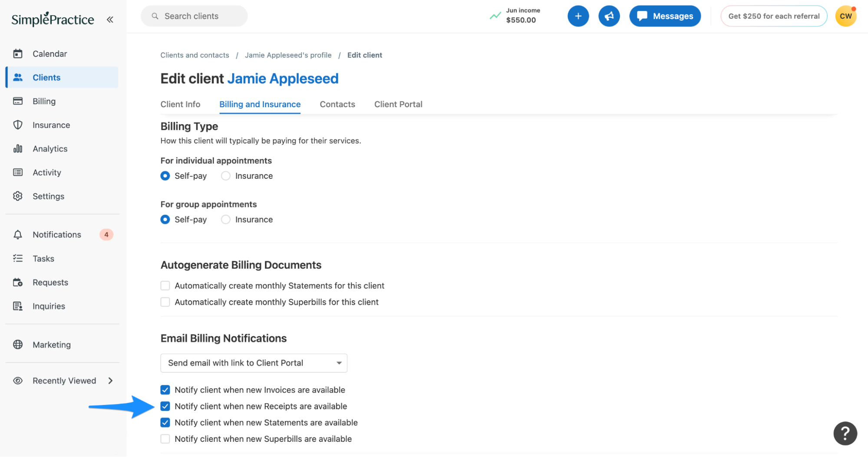Switch to the Client Info tab
This screenshot has height=457, width=868.
180,104
